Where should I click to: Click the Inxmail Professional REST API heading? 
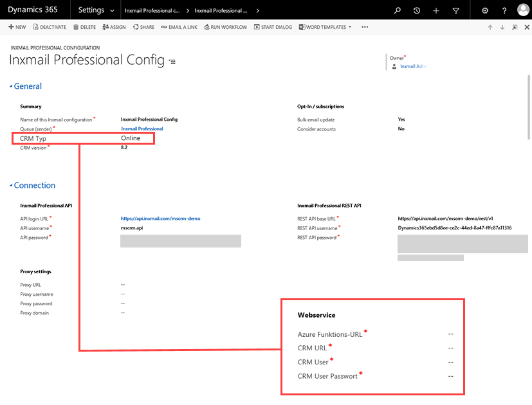click(x=329, y=206)
